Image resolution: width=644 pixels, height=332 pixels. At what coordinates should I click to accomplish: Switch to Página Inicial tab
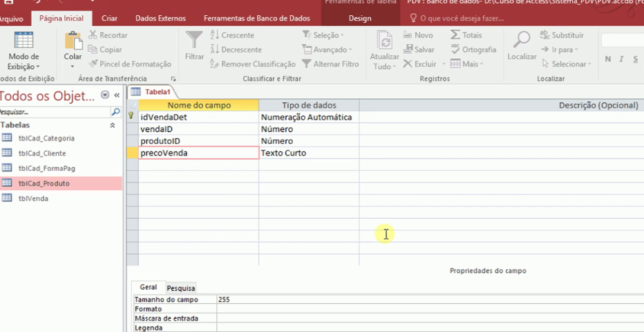pyautogui.click(x=61, y=19)
